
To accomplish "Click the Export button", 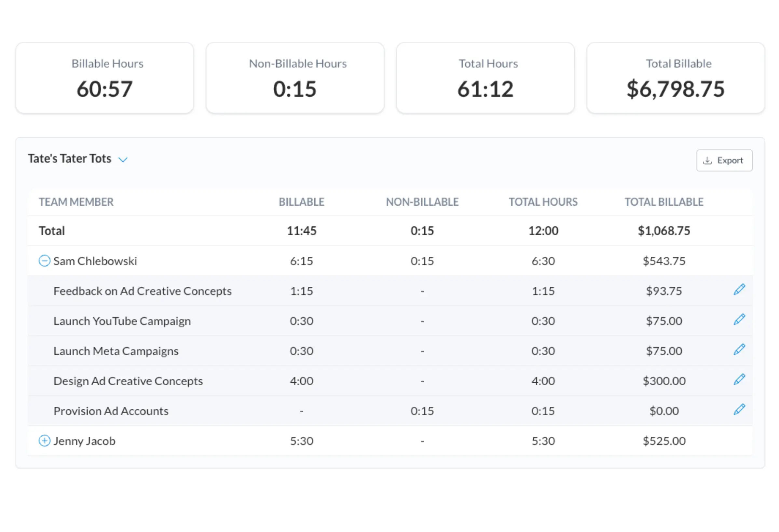I will click(x=724, y=160).
